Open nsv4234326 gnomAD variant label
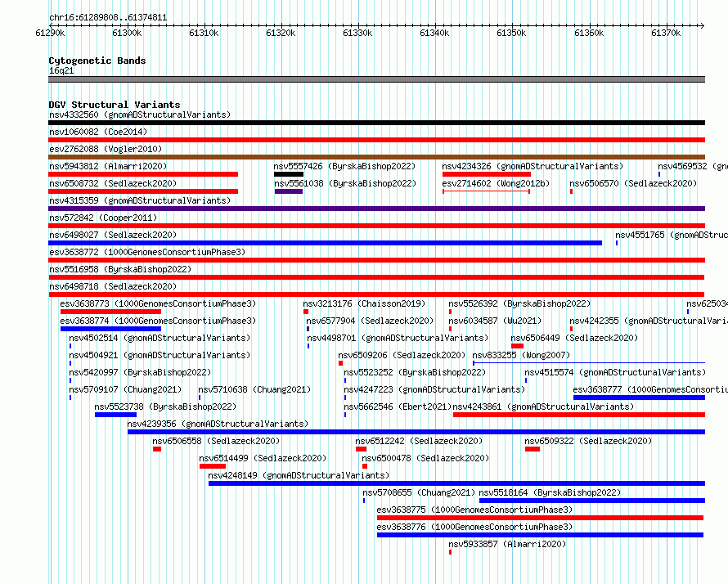728x584 pixels. point(533,166)
